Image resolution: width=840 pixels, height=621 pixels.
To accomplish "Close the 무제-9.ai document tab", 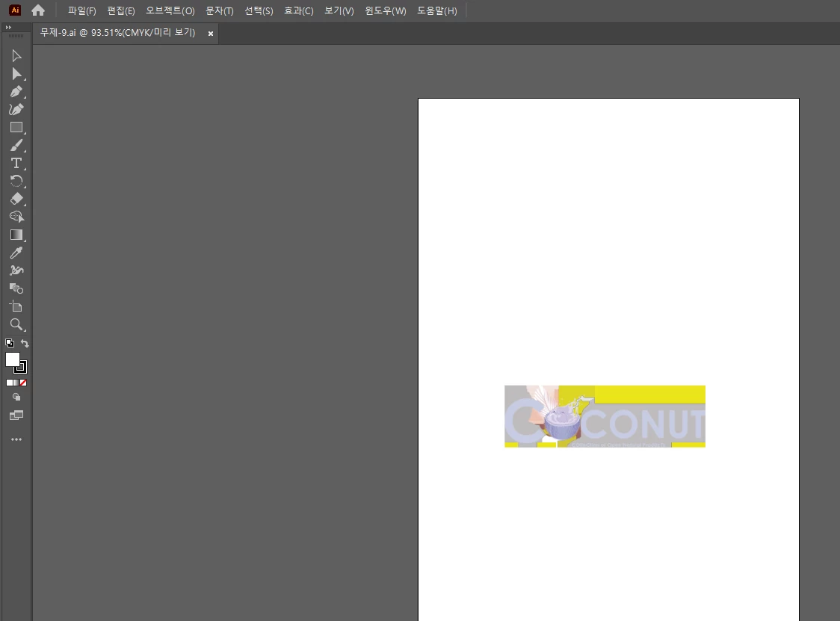I will click(x=211, y=33).
